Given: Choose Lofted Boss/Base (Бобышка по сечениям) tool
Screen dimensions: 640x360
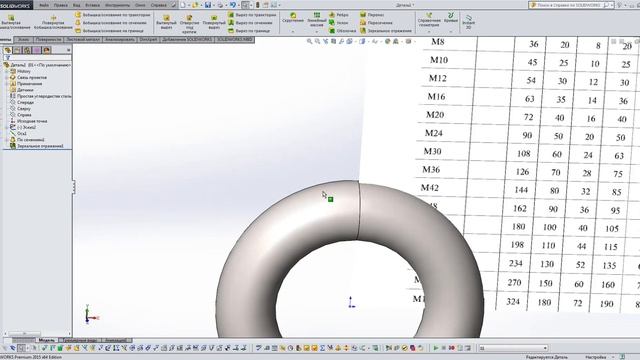Looking at the screenshot, I should coord(111,22).
